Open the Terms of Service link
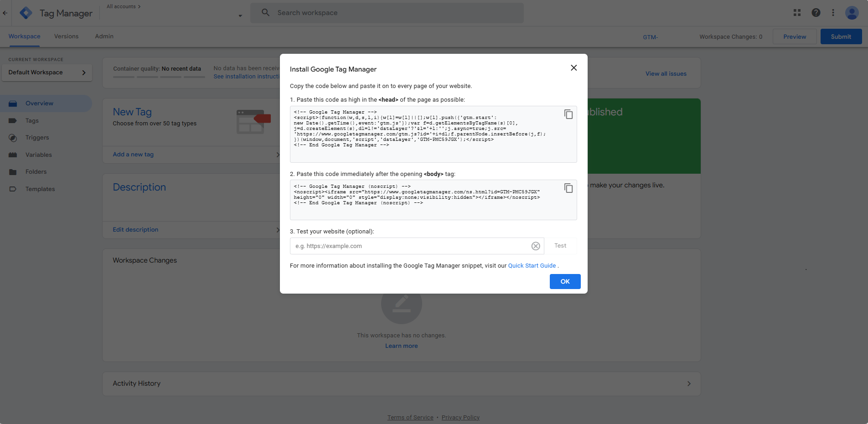 410,418
